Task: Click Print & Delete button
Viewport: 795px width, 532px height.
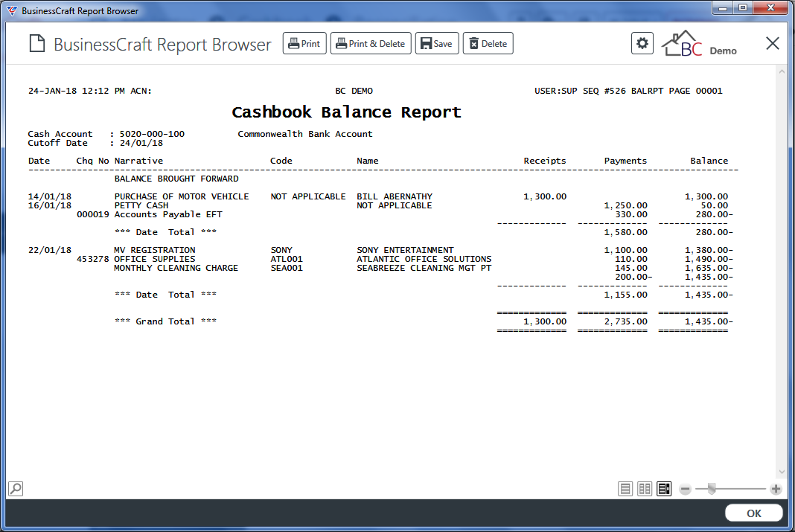Action: (371, 44)
